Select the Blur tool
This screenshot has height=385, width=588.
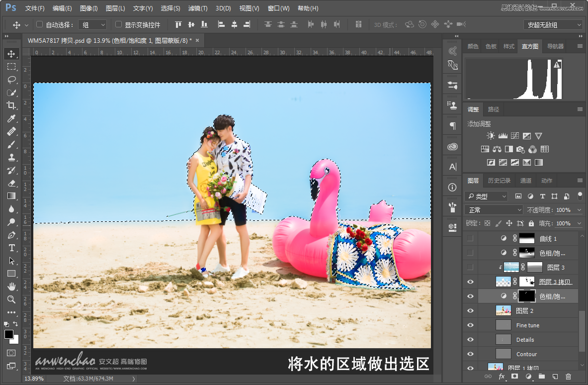[x=11, y=209]
